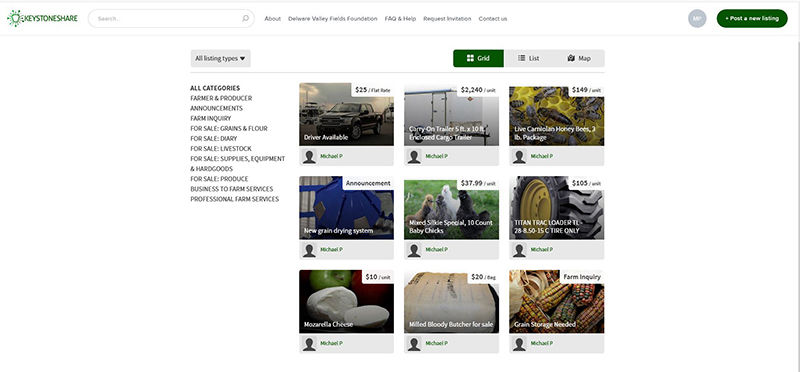Click Michael P under Titan Trac Loader
The image size is (800, 372).
click(x=541, y=250)
